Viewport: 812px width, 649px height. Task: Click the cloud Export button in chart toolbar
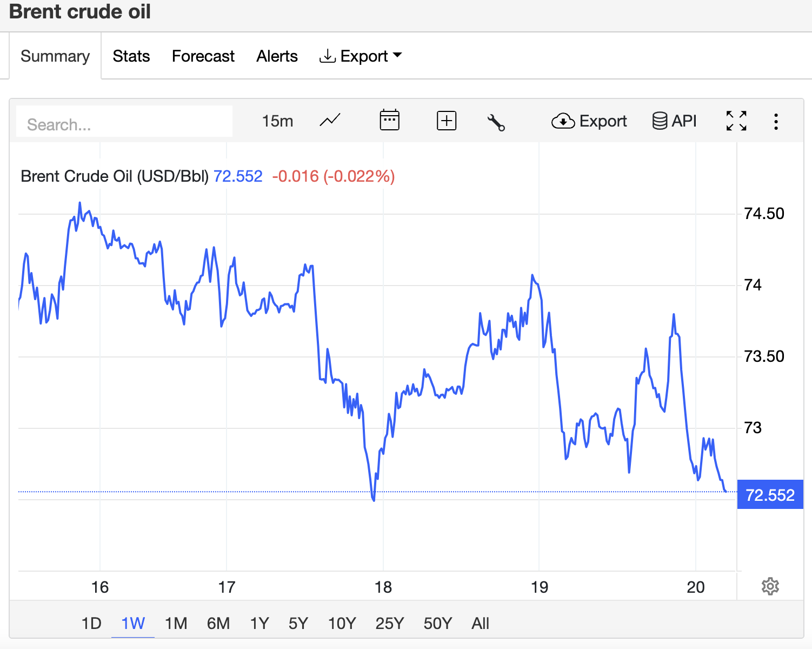tap(589, 121)
